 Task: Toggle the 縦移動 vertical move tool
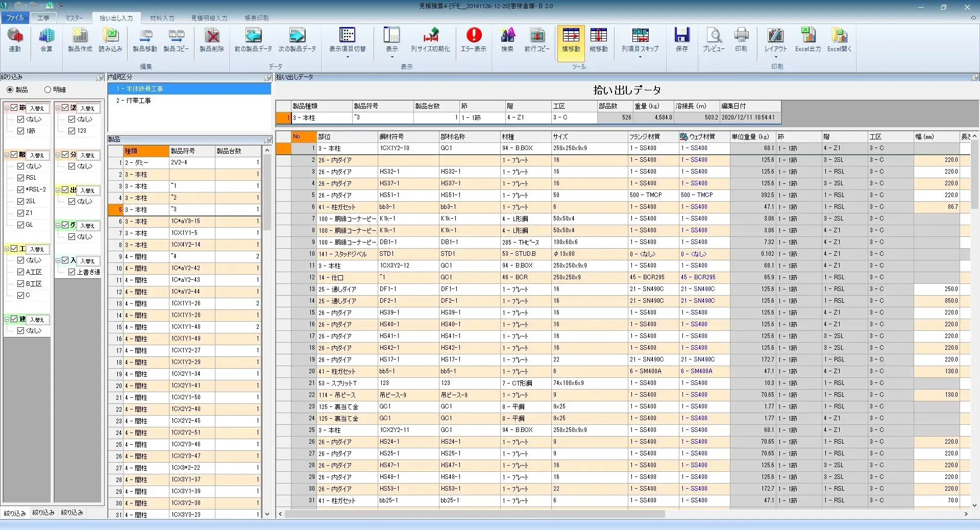pyautogui.click(x=598, y=40)
